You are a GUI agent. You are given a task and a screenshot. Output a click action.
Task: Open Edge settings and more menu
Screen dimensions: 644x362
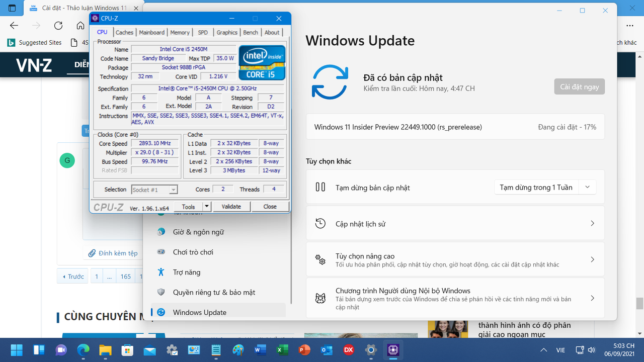[x=630, y=26]
